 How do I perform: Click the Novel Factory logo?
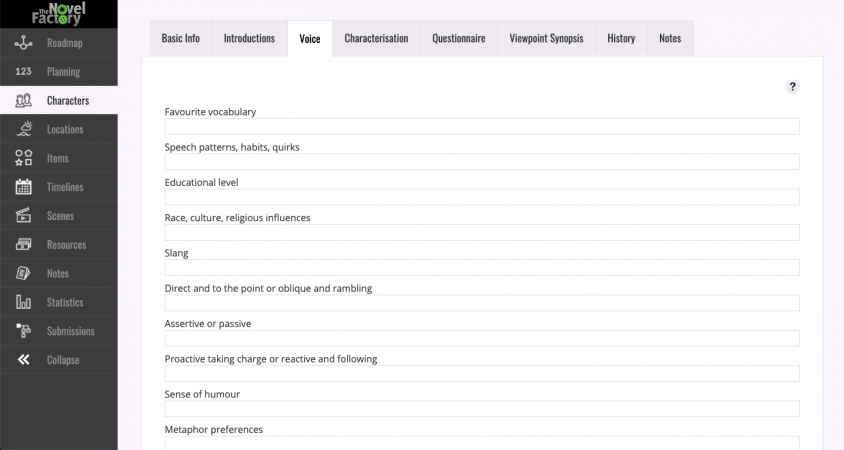click(x=59, y=13)
